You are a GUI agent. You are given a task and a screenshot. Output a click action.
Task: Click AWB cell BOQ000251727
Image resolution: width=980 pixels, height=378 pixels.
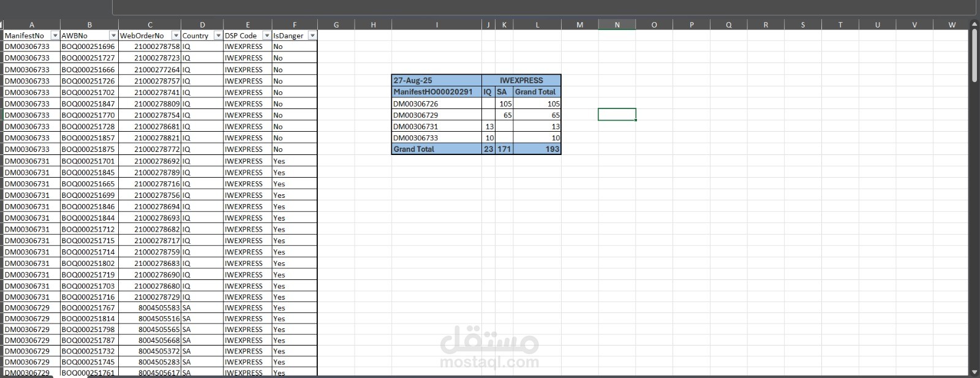pos(89,58)
